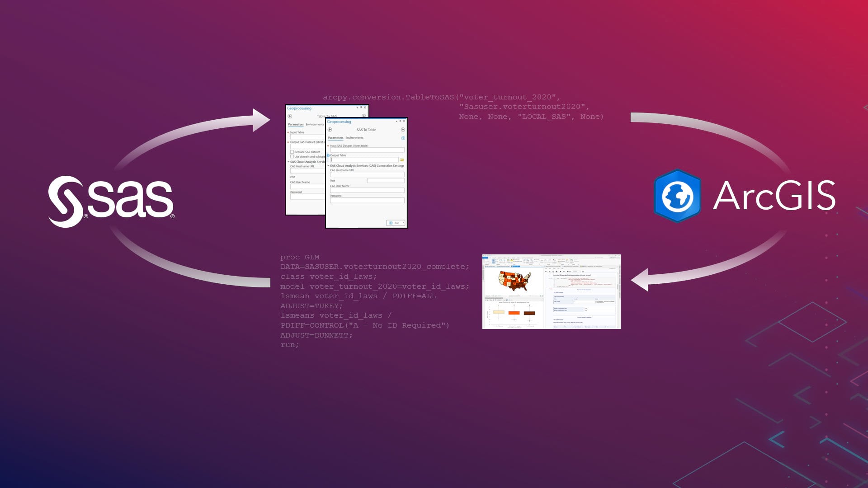Open help icon in SAS To Table pane
This screenshot has height=488, width=868.
403,138
